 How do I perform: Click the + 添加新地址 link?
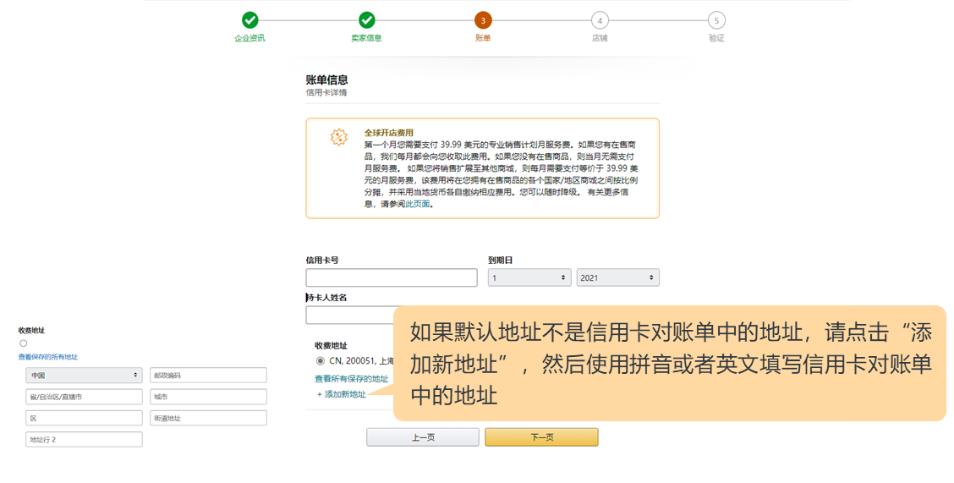click(341, 395)
